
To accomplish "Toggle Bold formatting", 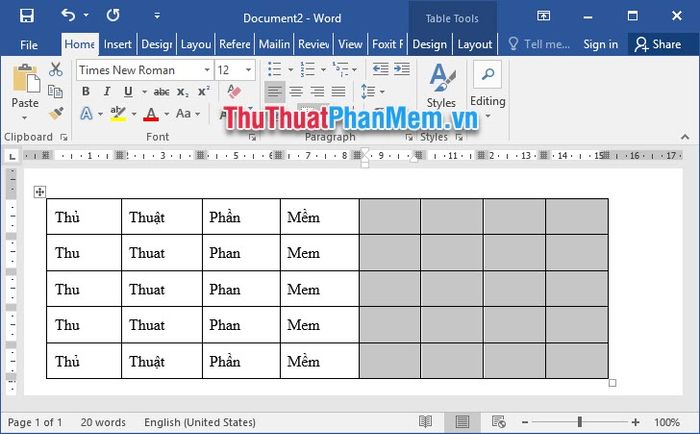I will tap(86, 92).
